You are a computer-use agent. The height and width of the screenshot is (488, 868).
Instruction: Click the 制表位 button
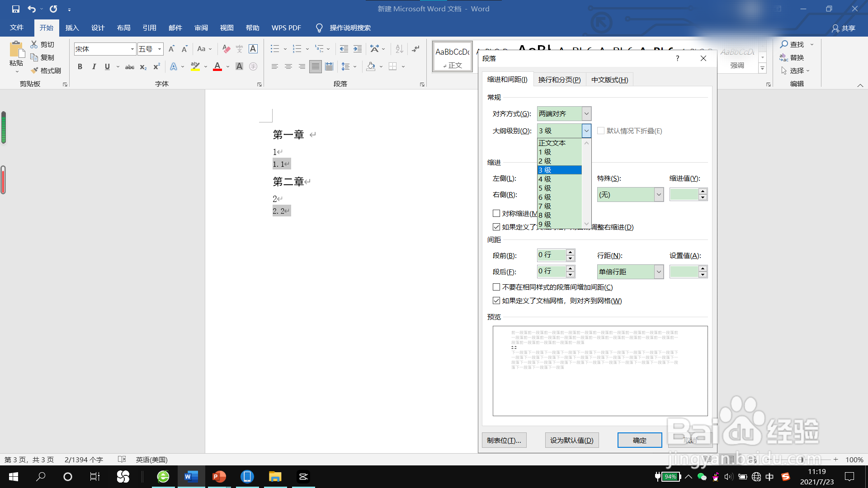coord(504,440)
